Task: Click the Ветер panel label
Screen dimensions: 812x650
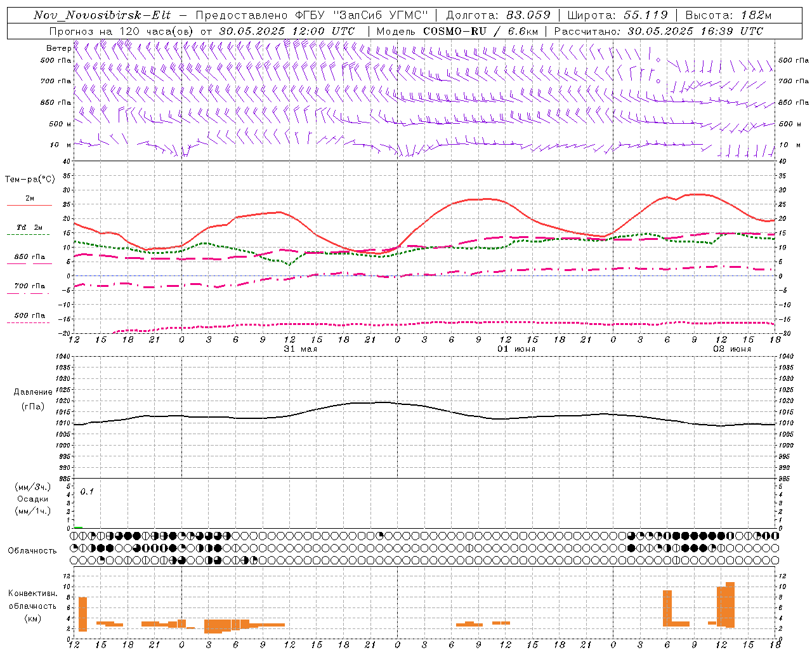Action: pyautogui.click(x=59, y=48)
